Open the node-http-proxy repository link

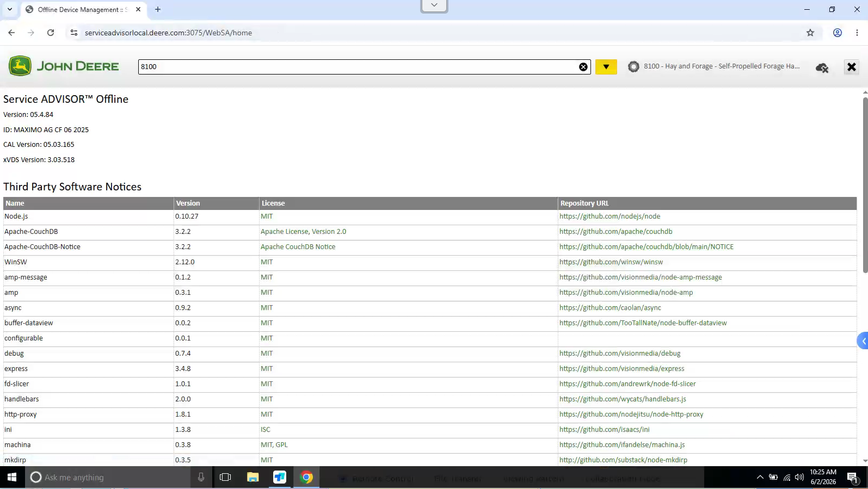[631, 414]
